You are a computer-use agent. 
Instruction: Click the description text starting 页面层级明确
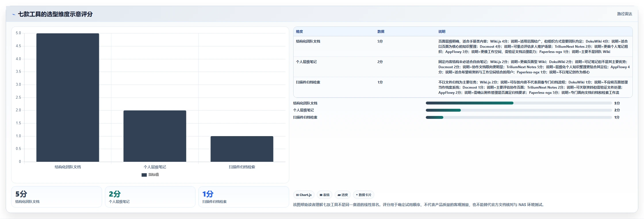[x=534, y=47]
